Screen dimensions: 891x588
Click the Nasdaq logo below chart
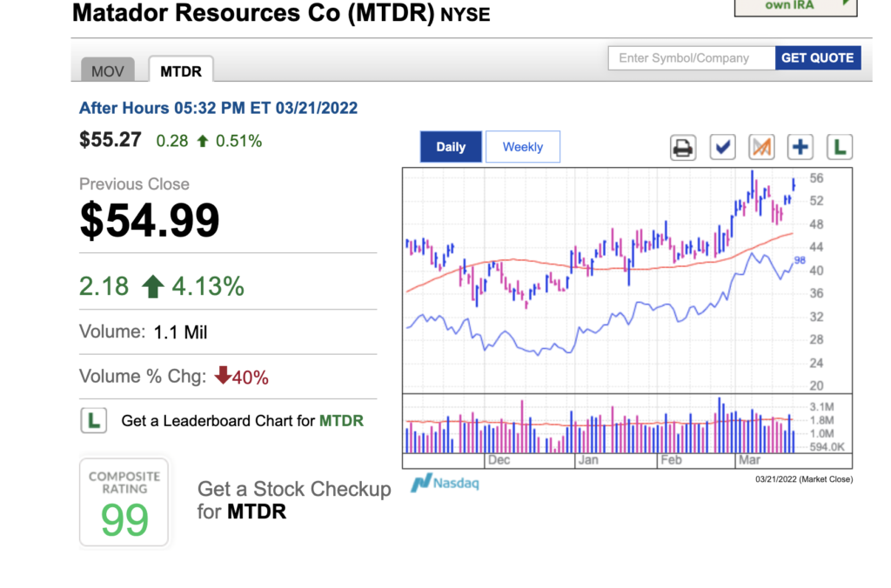445,484
